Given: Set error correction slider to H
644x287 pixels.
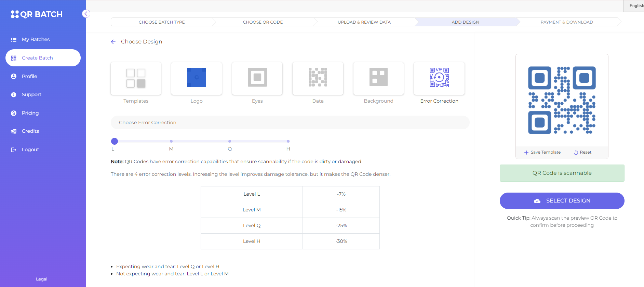Looking at the screenshot, I should (288, 141).
